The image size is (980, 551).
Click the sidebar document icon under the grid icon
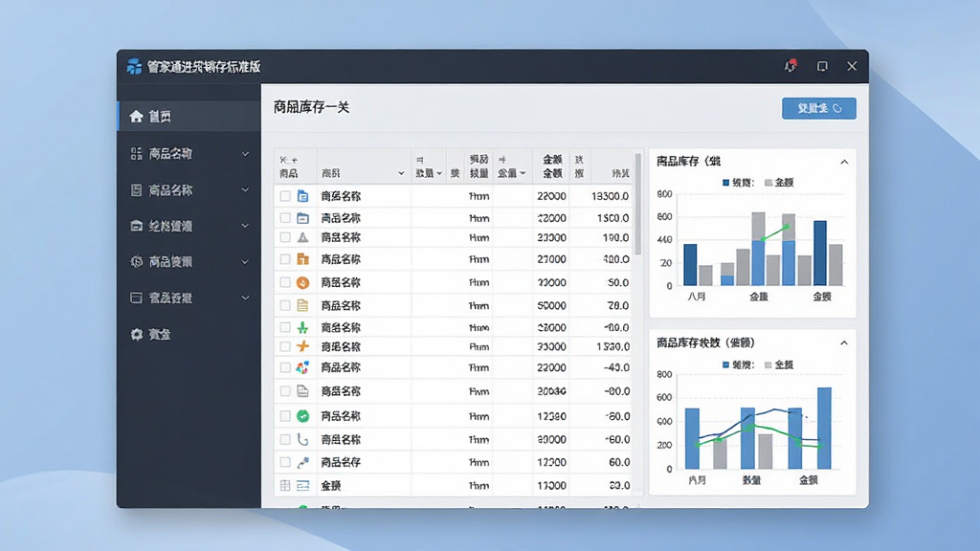[x=136, y=190]
